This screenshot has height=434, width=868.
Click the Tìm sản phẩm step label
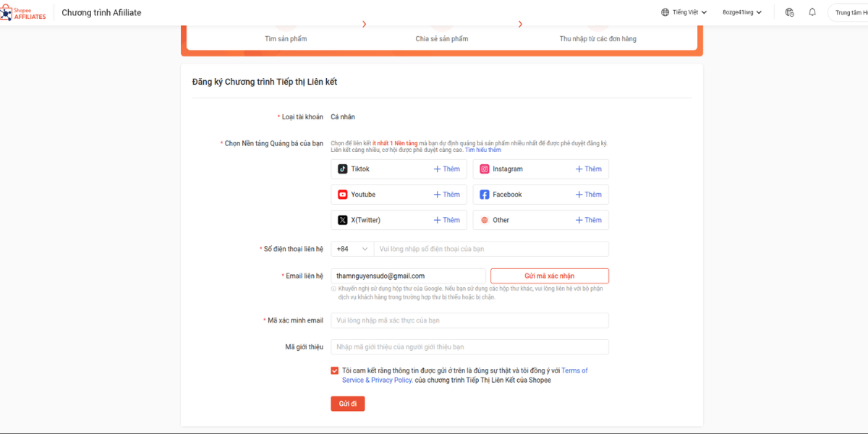pyautogui.click(x=286, y=39)
